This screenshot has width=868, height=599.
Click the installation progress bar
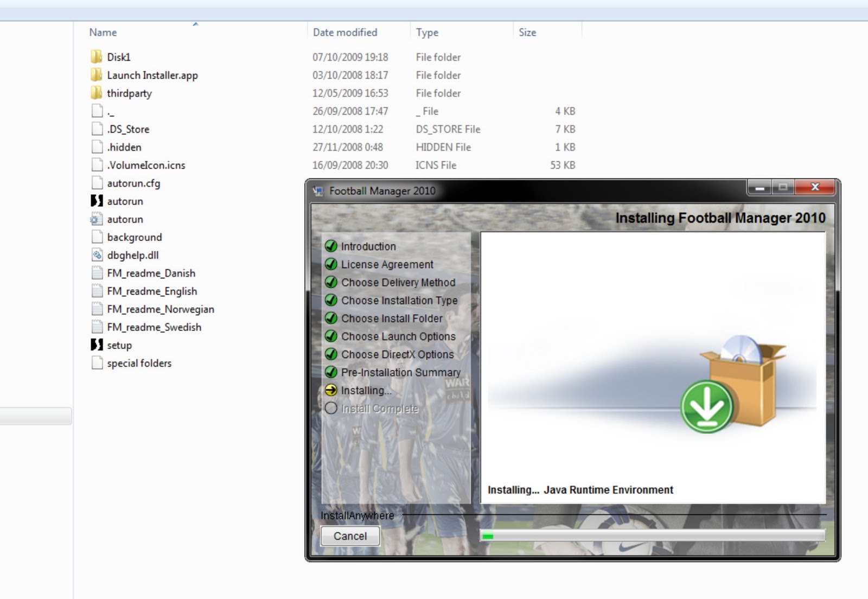pyautogui.click(x=653, y=536)
